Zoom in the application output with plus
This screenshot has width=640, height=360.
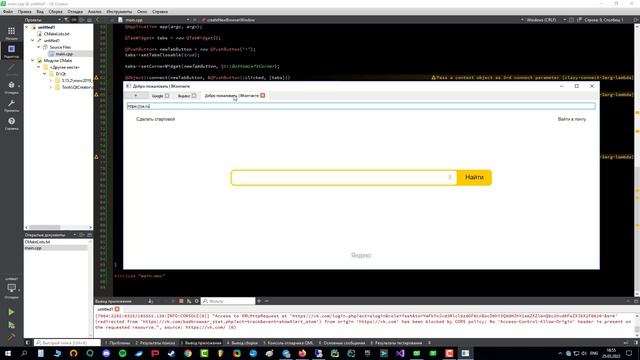tap(259, 301)
